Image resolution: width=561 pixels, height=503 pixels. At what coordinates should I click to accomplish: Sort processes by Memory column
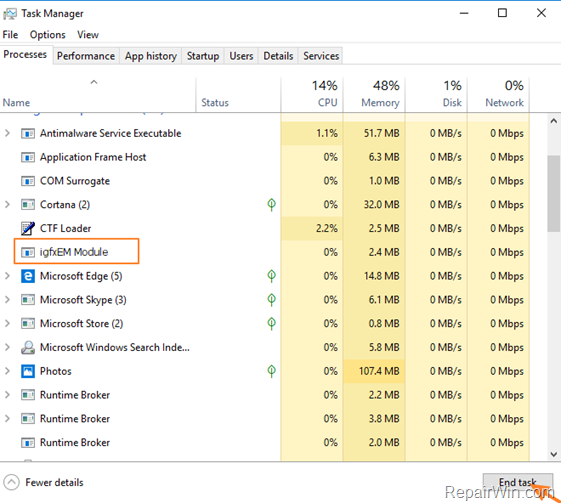click(x=374, y=95)
